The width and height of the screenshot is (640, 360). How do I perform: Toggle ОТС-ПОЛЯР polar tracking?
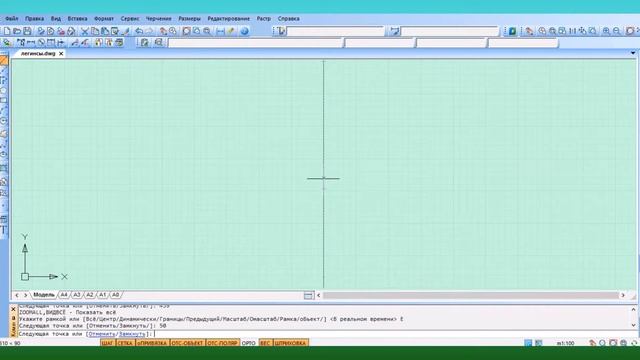point(222,343)
